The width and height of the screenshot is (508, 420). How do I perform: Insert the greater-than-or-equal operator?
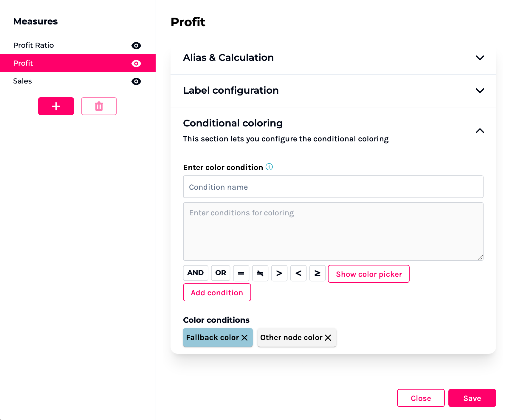point(317,273)
